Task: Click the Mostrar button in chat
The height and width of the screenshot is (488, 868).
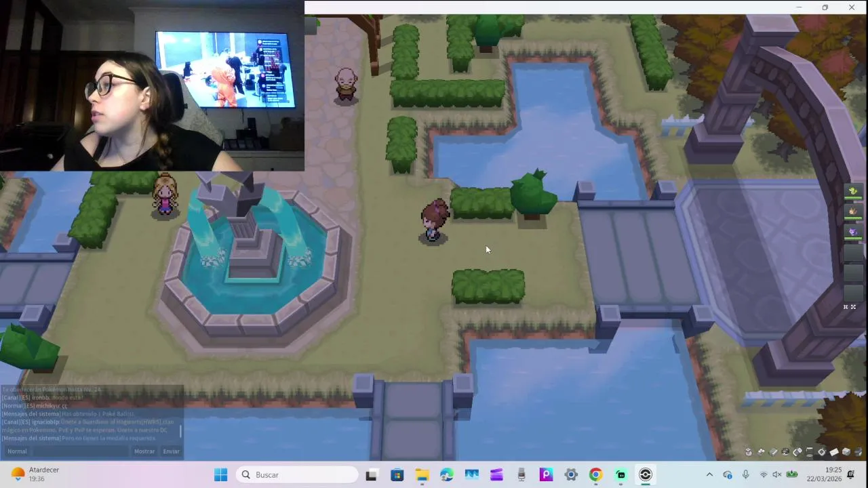Action: click(x=144, y=451)
